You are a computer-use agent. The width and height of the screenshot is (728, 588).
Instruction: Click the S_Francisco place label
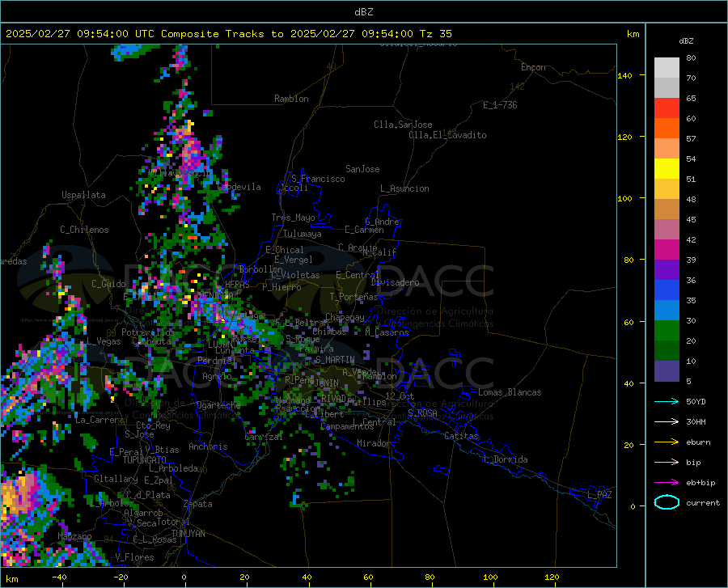point(318,179)
